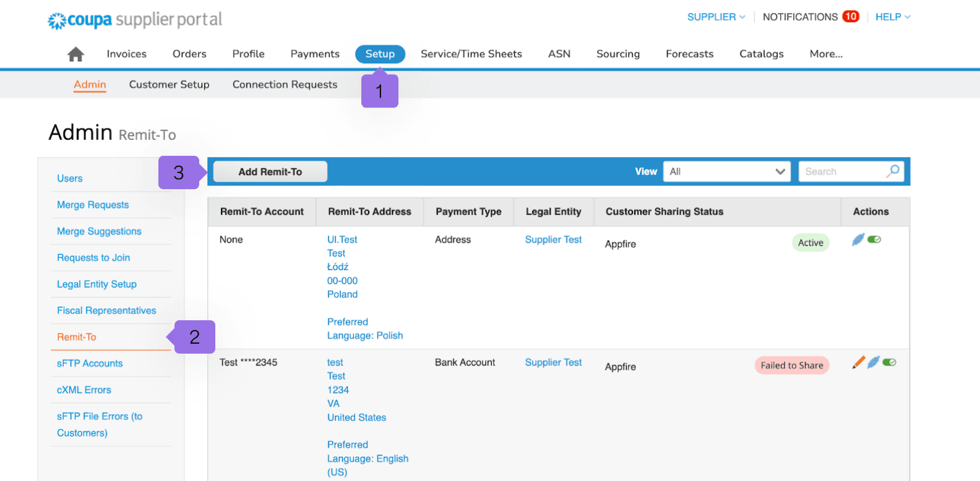Toggle the active switch for UI.Test remit-to
This screenshot has height=481, width=980.
(x=874, y=239)
